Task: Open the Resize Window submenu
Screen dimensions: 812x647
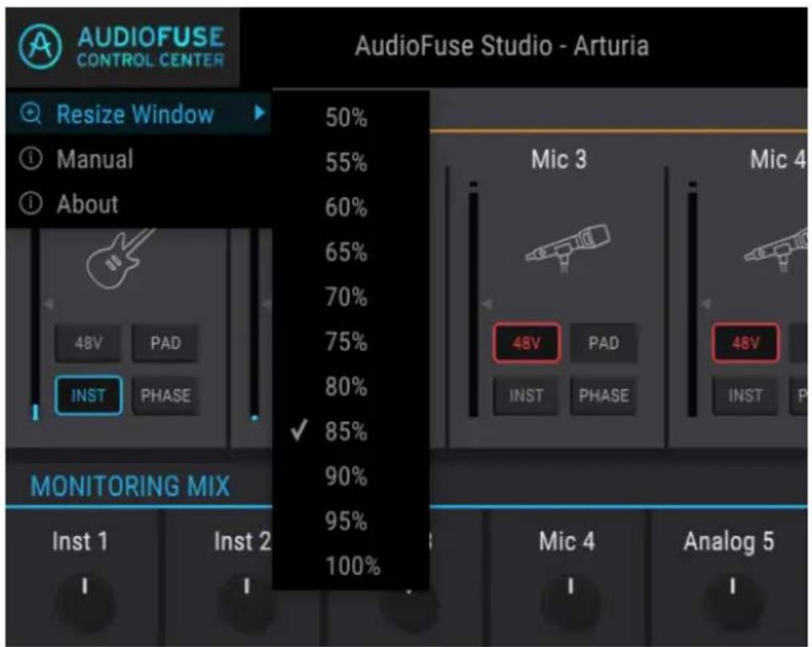Action: pos(139,113)
